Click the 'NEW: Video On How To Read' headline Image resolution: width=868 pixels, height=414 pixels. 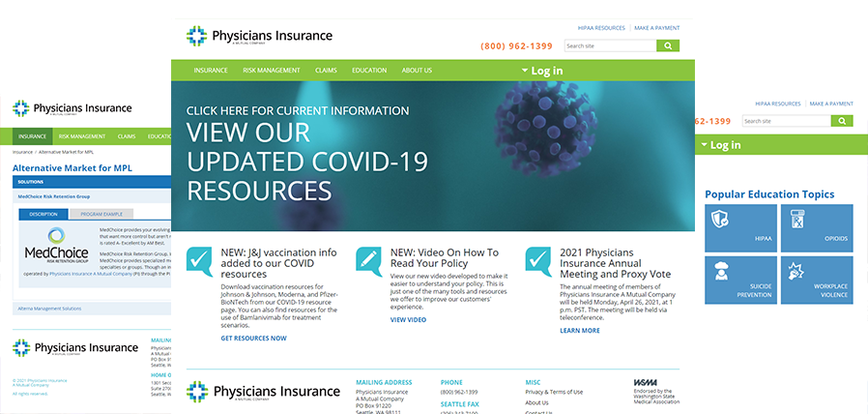[445, 257]
